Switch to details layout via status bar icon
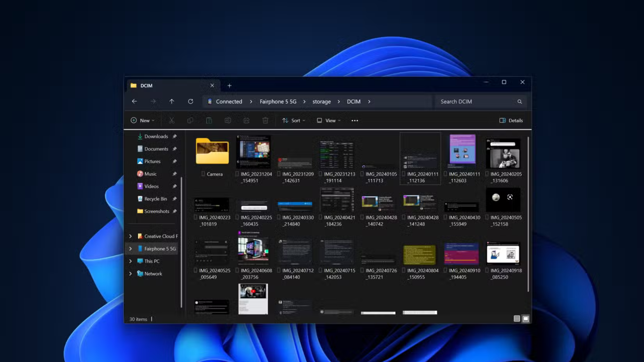 tap(517, 318)
